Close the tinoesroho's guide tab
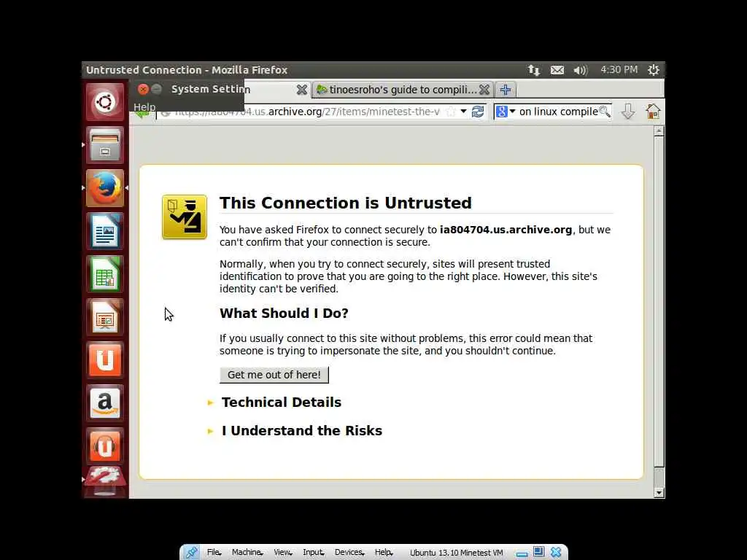Screen dimensions: 747x560 [484, 90]
